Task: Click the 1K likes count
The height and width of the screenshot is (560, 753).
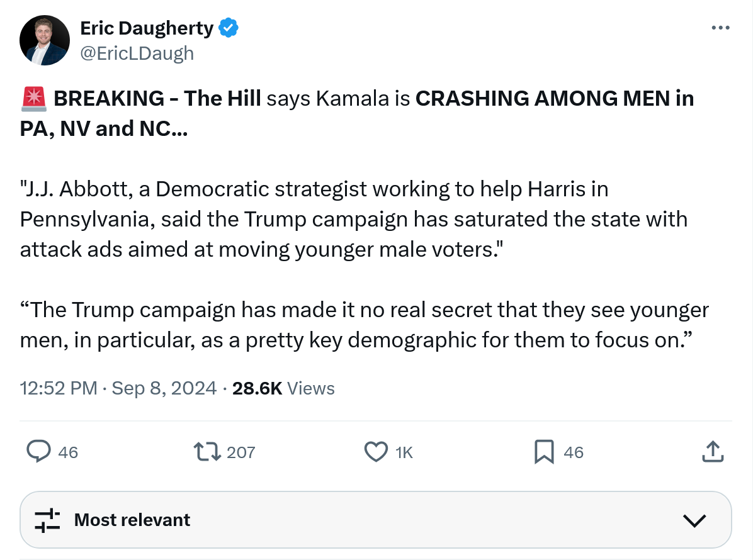Action: coord(404,452)
